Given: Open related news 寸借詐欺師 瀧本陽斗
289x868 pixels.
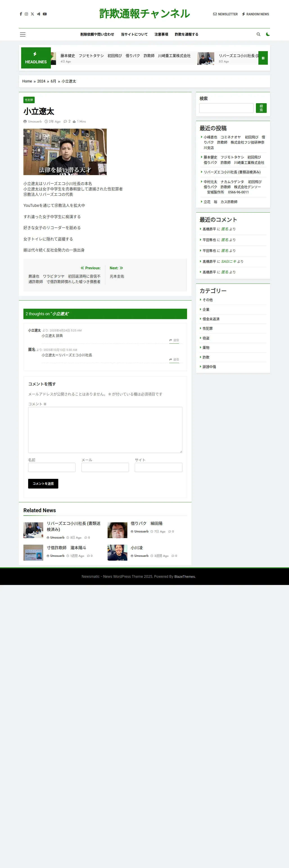Looking at the screenshot, I should (66, 548).
